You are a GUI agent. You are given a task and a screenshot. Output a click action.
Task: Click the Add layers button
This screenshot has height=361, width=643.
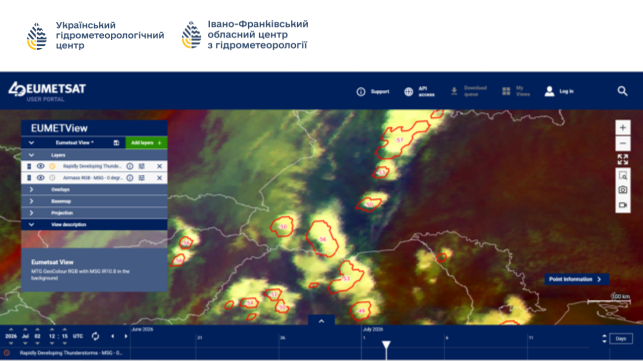146,143
